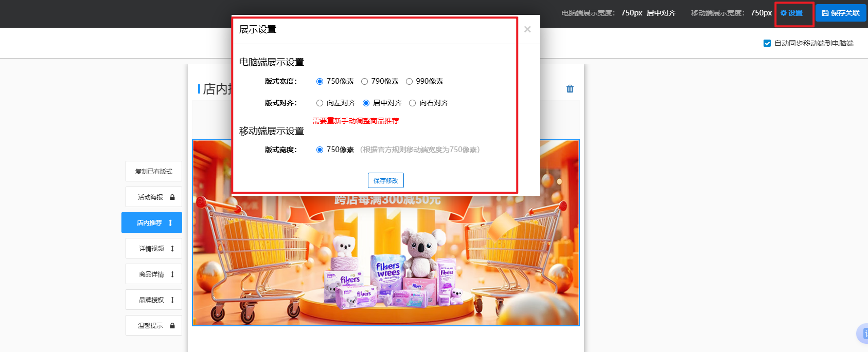Image resolution: width=868 pixels, height=352 pixels.
Task: Click the lock icon on 温馨提示
Action: click(172, 326)
